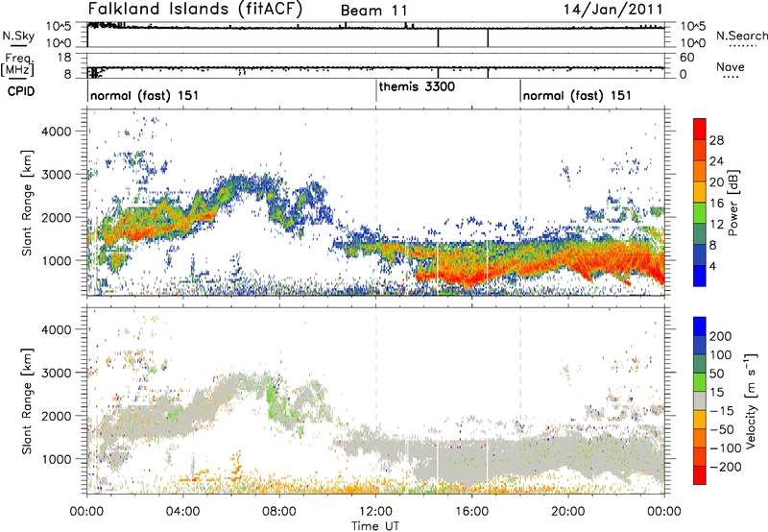Click the '4000' tick on power panel
This screenshot has width=768, height=532.
coord(56,132)
